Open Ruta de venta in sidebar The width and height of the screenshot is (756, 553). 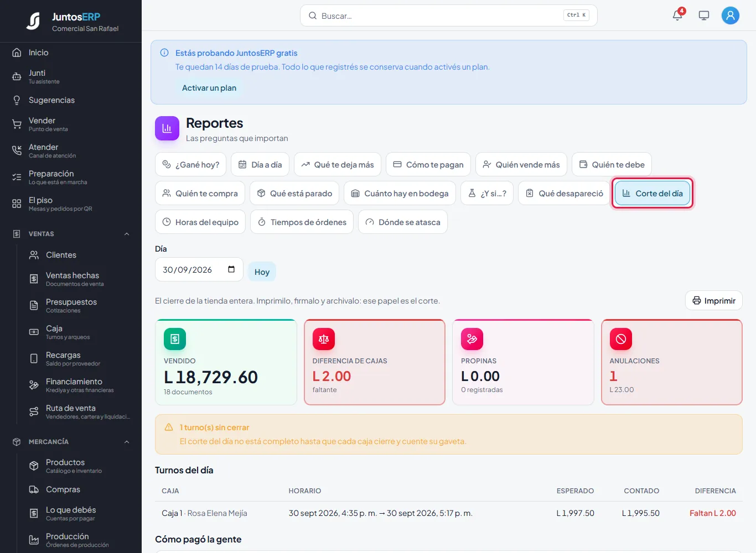(79, 411)
